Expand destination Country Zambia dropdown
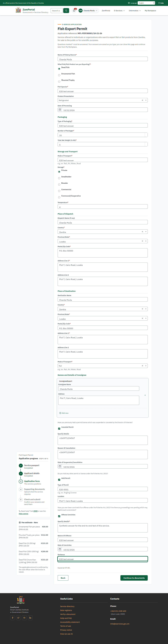 (x=146, y=309)
